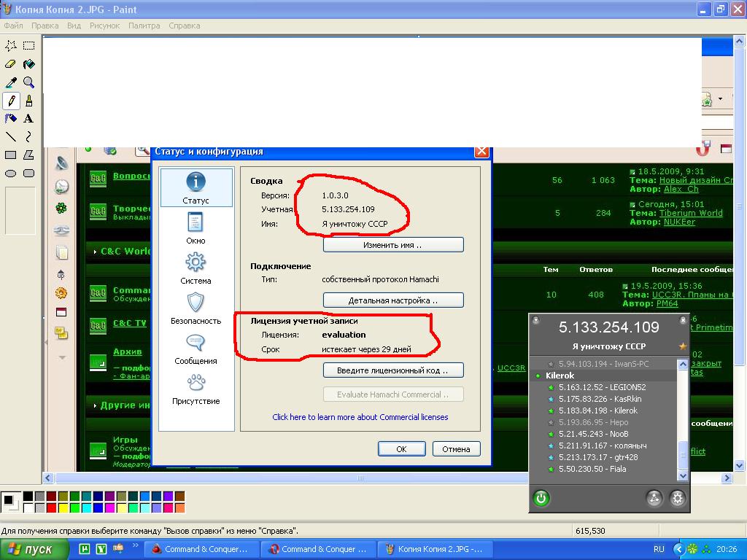Select the Ellipse tool

pyautogui.click(x=11, y=174)
